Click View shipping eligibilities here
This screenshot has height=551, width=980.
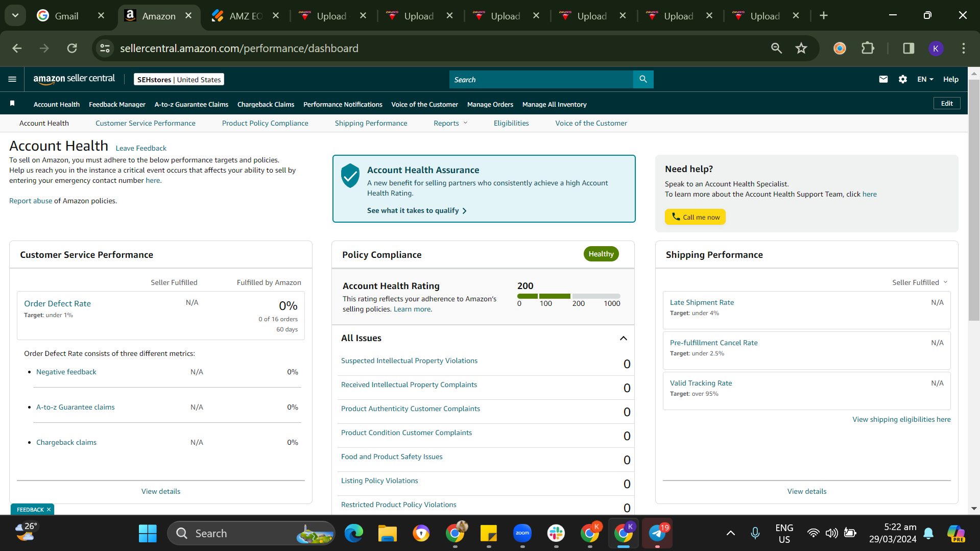pos(901,419)
